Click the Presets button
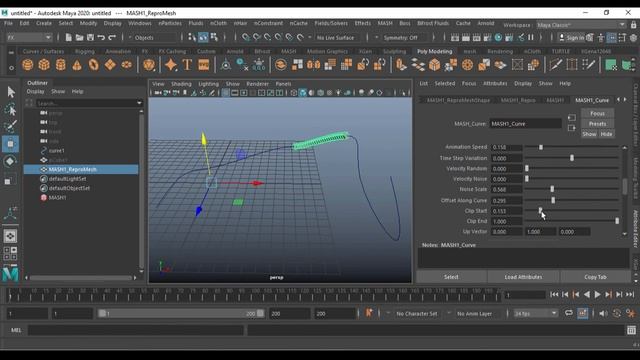This screenshot has width=640, height=360. (x=597, y=124)
